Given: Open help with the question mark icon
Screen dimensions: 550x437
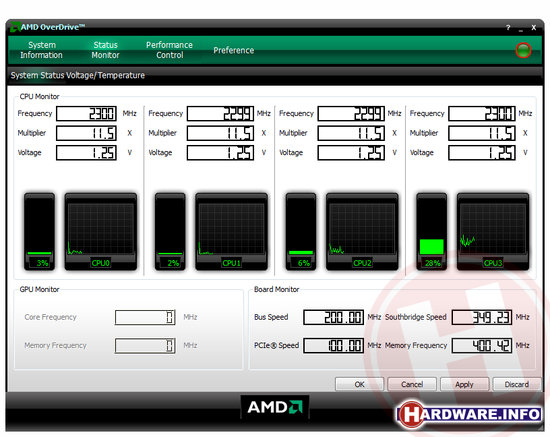Looking at the screenshot, I should [x=508, y=27].
